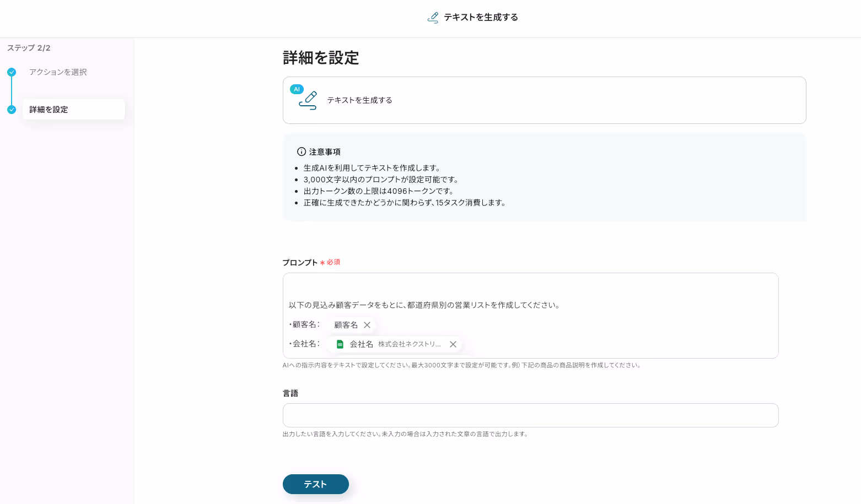Click the 言語 field label
Screen dimensions: 861x504
(x=290, y=393)
